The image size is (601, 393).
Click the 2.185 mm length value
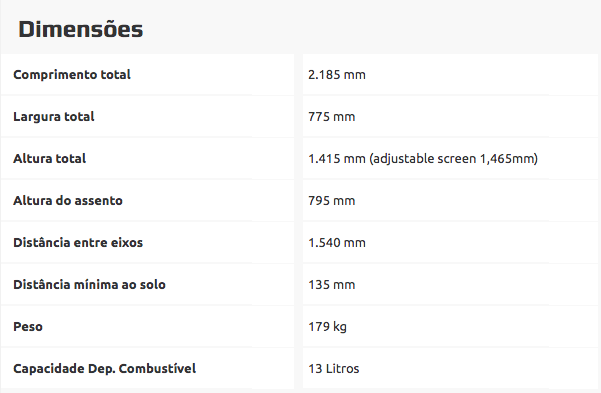tap(337, 74)
